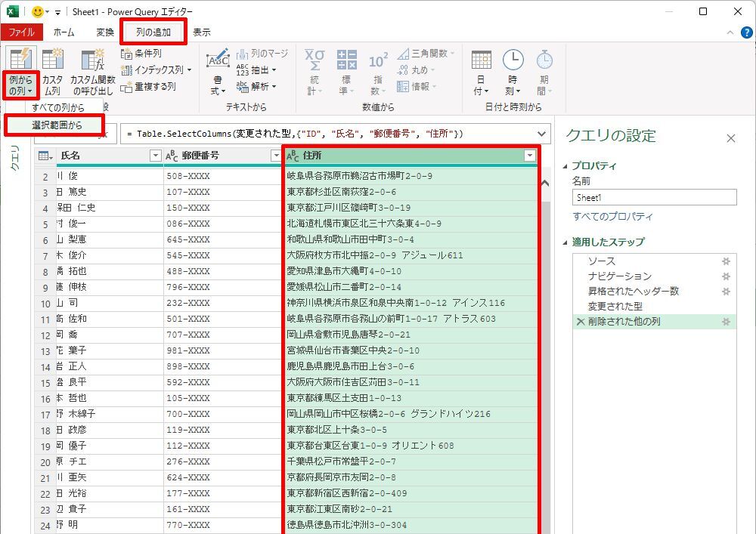Click Invoke Custom Function (カスタム関数の呼び出し) icon
Image resolution: width=756 pixels, height=534 pixels.
(x=92, y=73)
